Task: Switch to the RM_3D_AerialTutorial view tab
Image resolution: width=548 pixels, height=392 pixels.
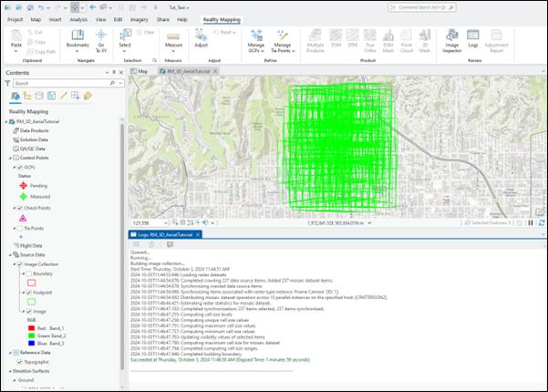Action: click(x=188, y=69)
